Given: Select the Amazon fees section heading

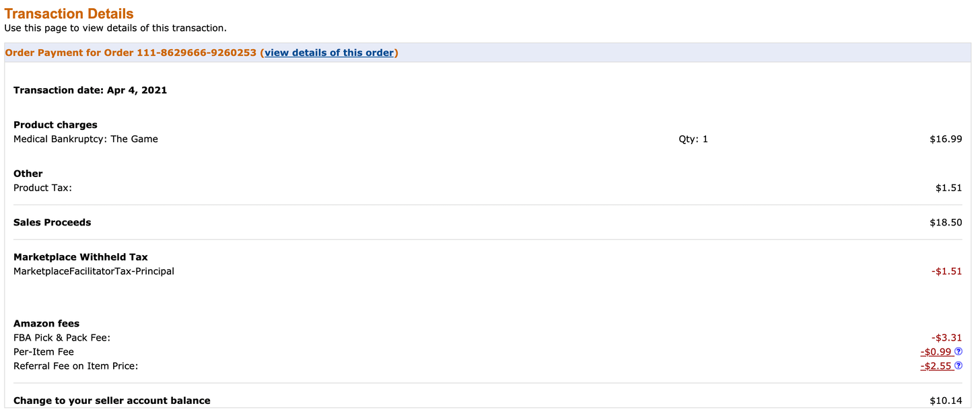Looking at the screenshot, I should click(46, 324).
